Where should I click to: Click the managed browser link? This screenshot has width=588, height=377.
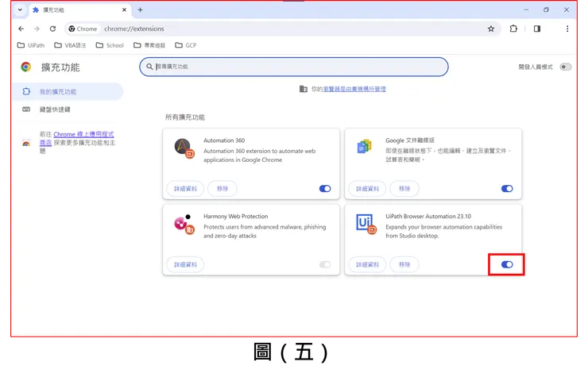coord(354,89)
